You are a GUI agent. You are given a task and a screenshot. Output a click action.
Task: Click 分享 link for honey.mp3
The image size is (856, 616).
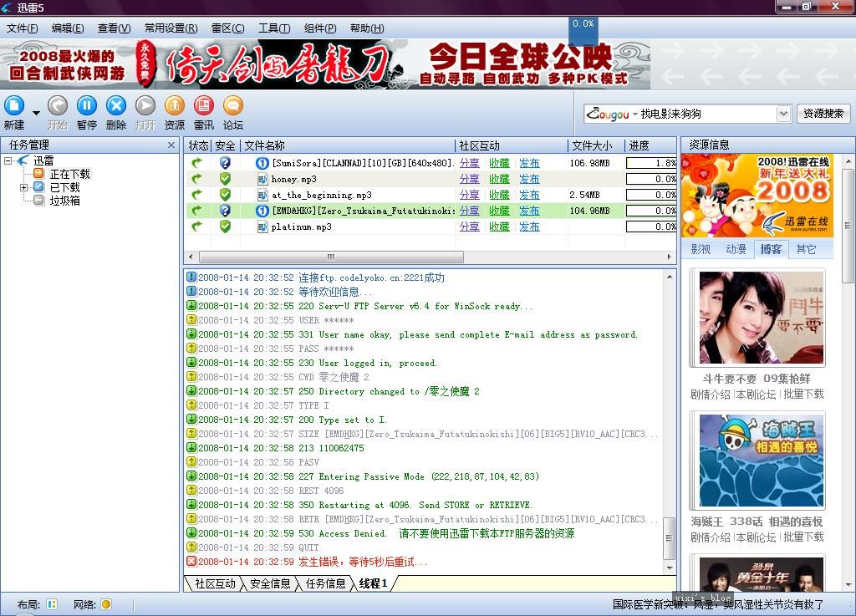(470, 179)
